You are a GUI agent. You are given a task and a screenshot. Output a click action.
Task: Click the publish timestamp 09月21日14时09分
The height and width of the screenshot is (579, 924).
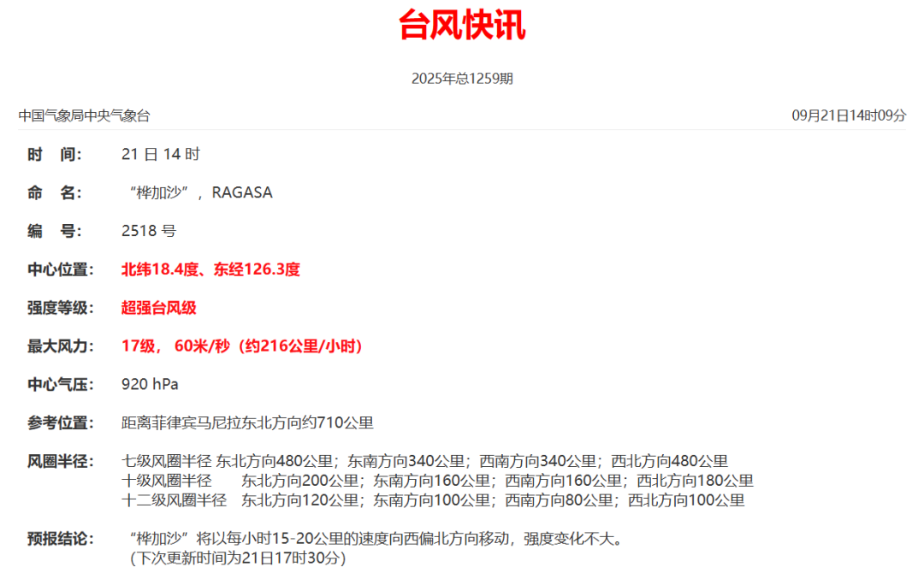pyautogui.click(x=849, y=115)
